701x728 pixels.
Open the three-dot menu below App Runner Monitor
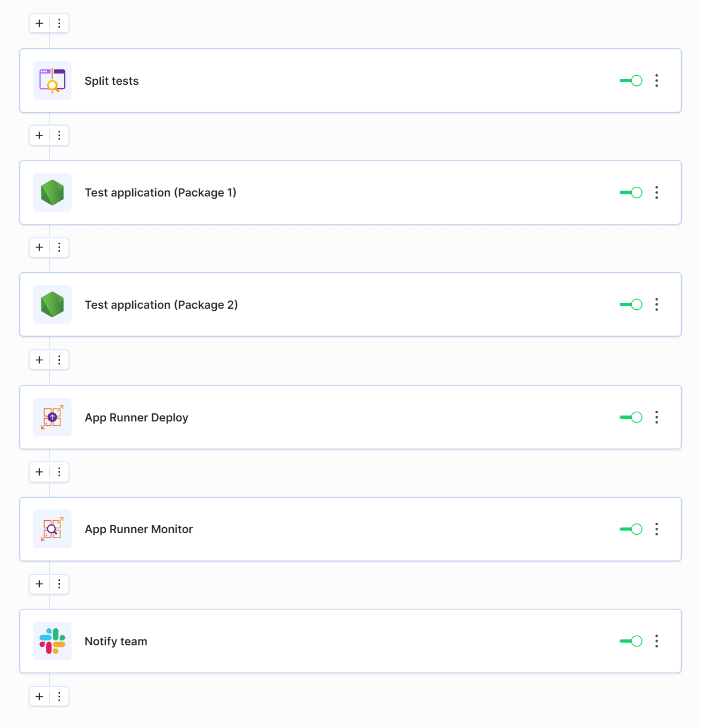(x=59, y=584)
